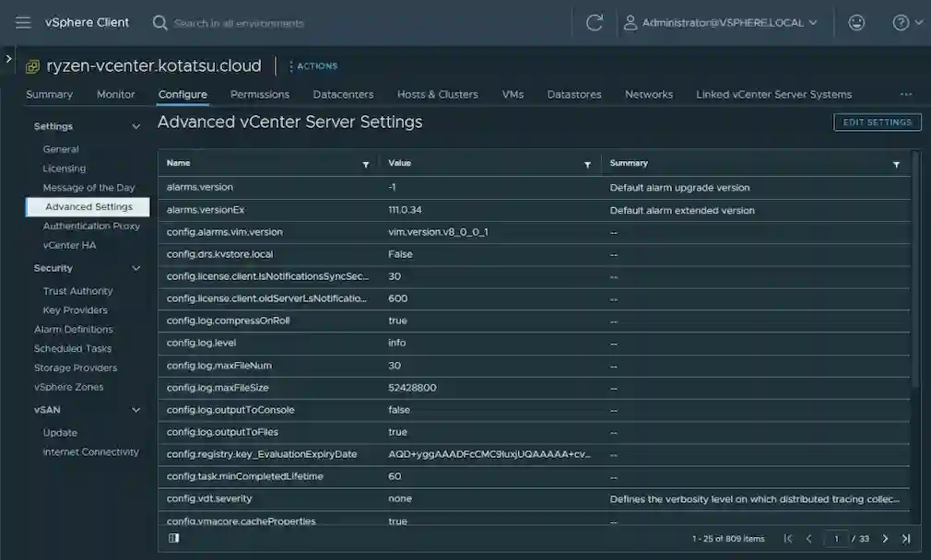Go to the first page of settings

click(x=788, y=539)
